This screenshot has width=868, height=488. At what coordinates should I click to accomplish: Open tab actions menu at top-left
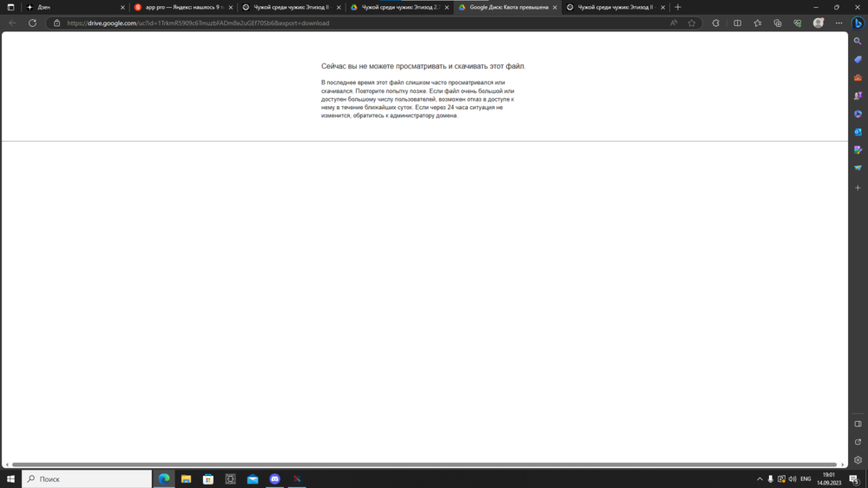[10, 7]
